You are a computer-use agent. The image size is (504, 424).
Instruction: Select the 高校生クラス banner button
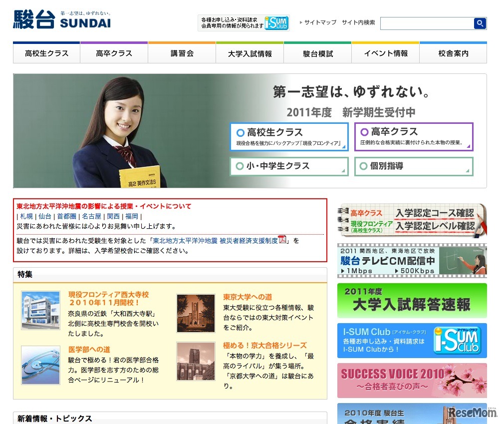coord(289,137)
